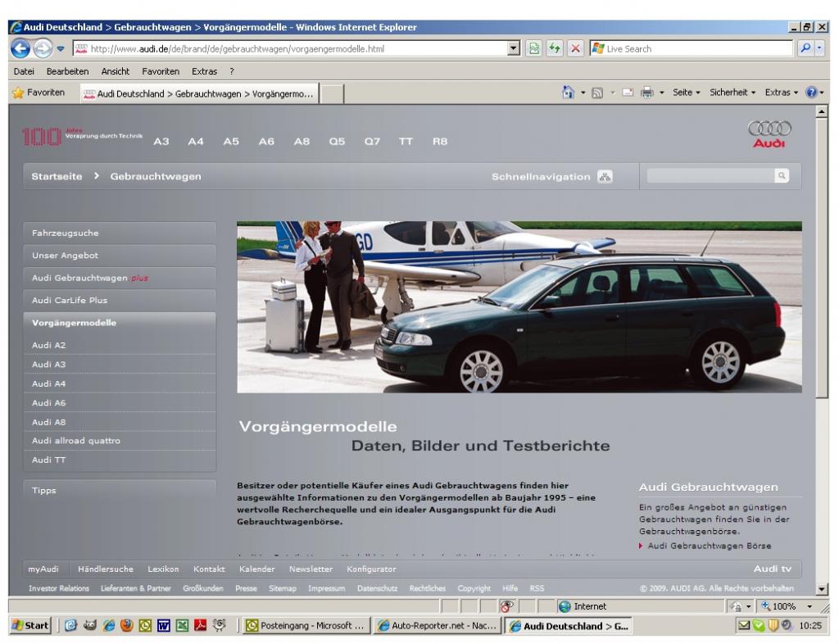Viewport: 839px width, 644px height.
Task: Open the Ansicht menu
Action: 115,71
